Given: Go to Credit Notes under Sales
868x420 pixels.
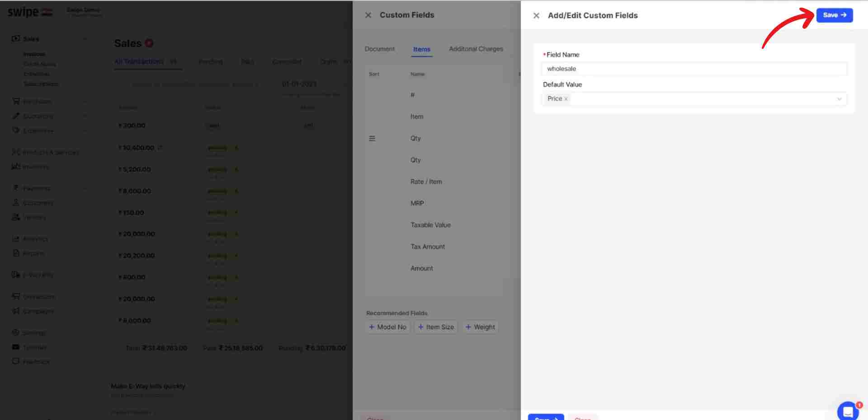Looking at the screenshot, I should click(40, 64).
